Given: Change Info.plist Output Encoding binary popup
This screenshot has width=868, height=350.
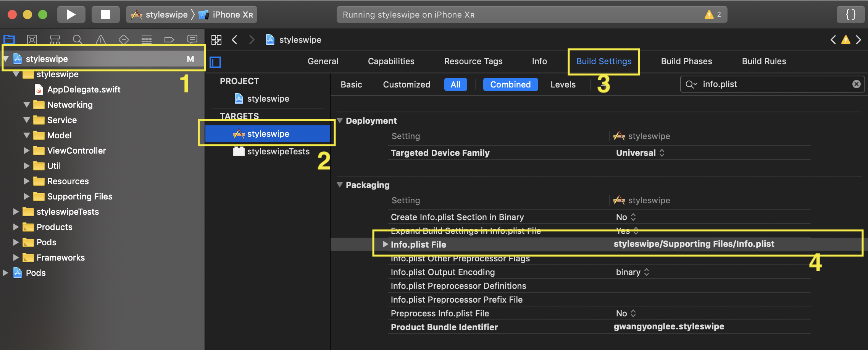Looking at the screenshot, I should (632, 272).
